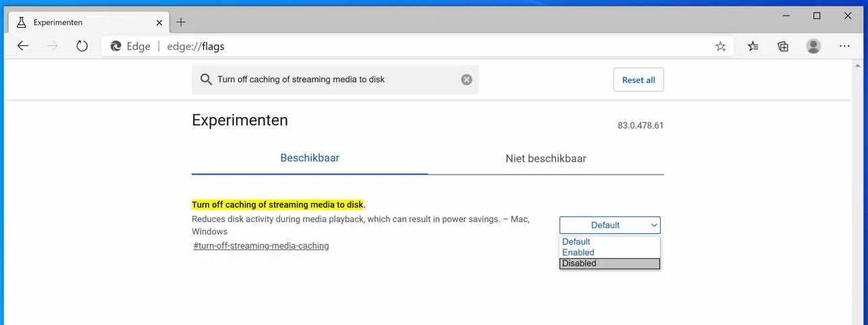The width and height of the screenshot is (868, 325).
Task: Minimize the Edge window
Action: (785, 16)
